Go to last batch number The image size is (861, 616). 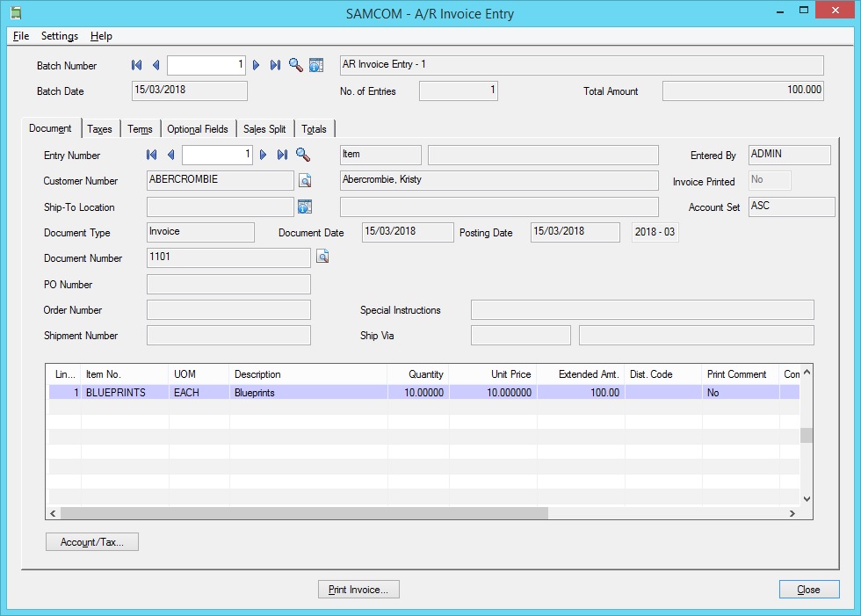275,65
